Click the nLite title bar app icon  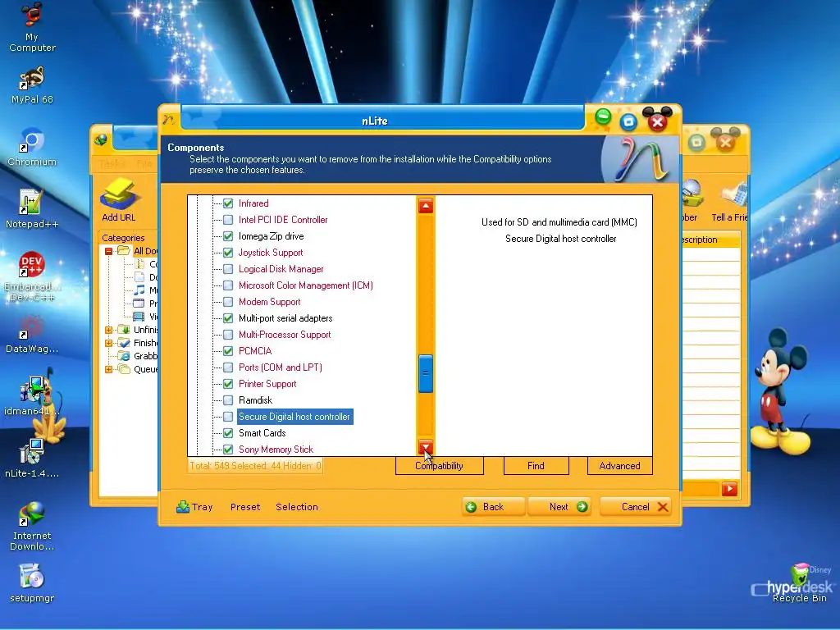coord(169,120)
